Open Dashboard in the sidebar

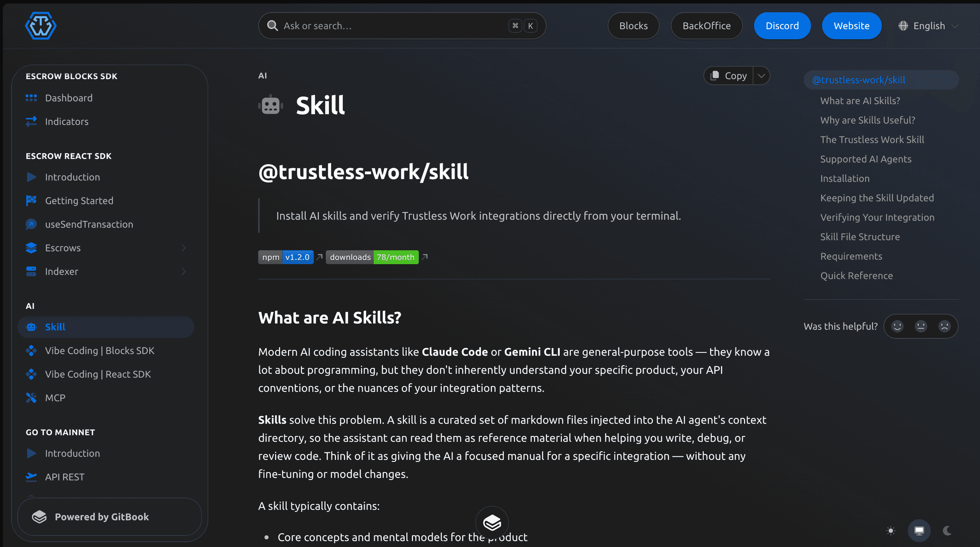click(x=106, y=98)
